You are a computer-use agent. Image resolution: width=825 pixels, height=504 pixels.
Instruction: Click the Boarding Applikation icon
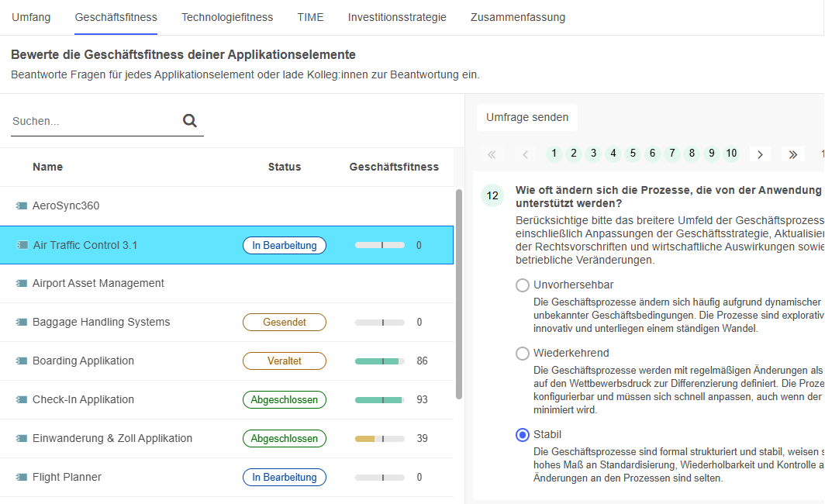[20, 361]
